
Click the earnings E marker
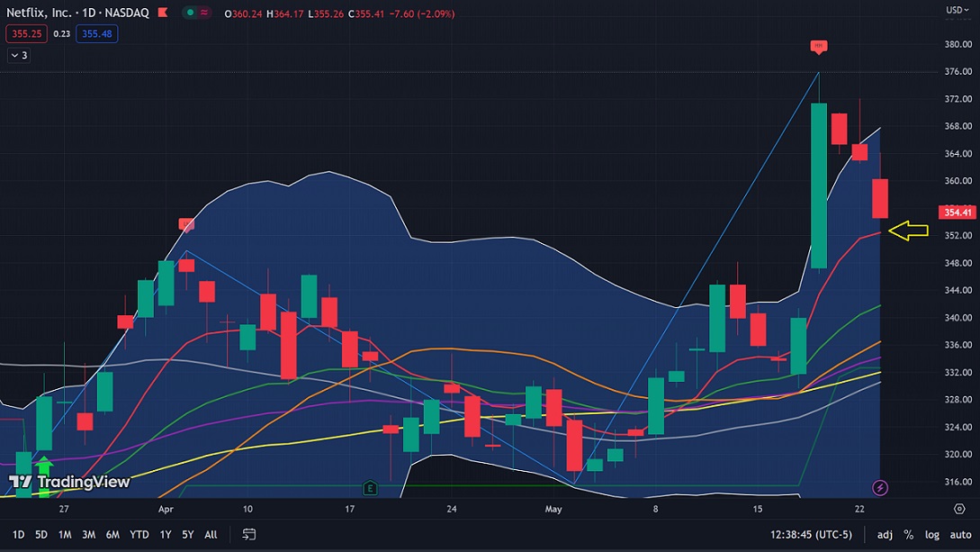370,487
